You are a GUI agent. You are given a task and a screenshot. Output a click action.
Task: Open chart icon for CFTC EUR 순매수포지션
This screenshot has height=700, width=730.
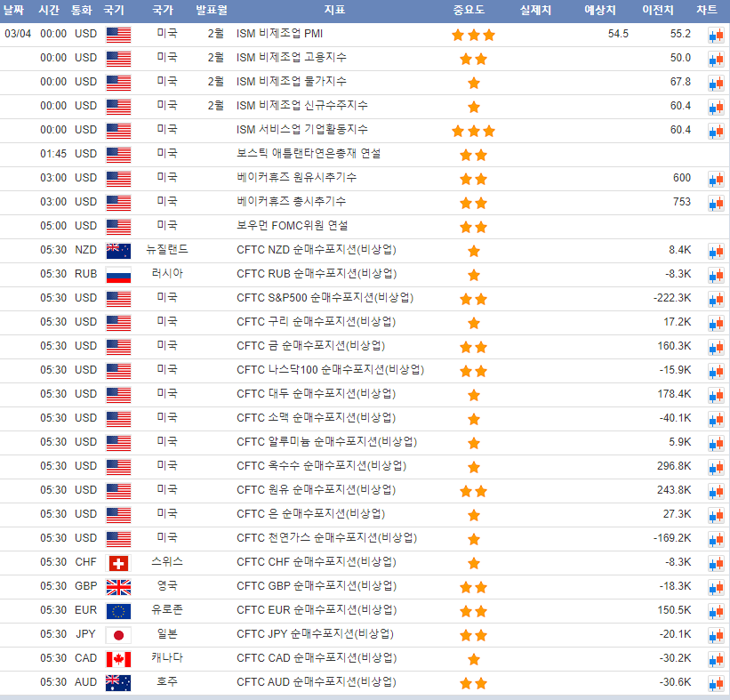[715, 611]
